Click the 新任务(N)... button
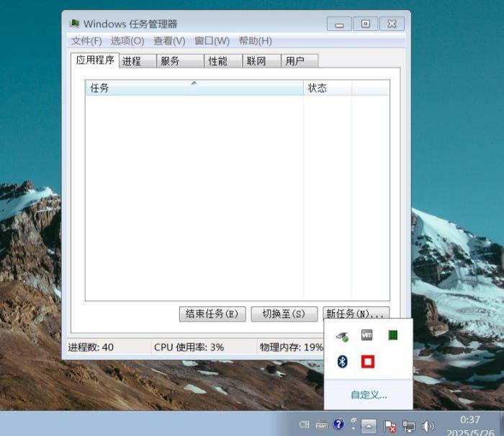The height and width of the screenshot is (436, 504). tap(356, 313)
